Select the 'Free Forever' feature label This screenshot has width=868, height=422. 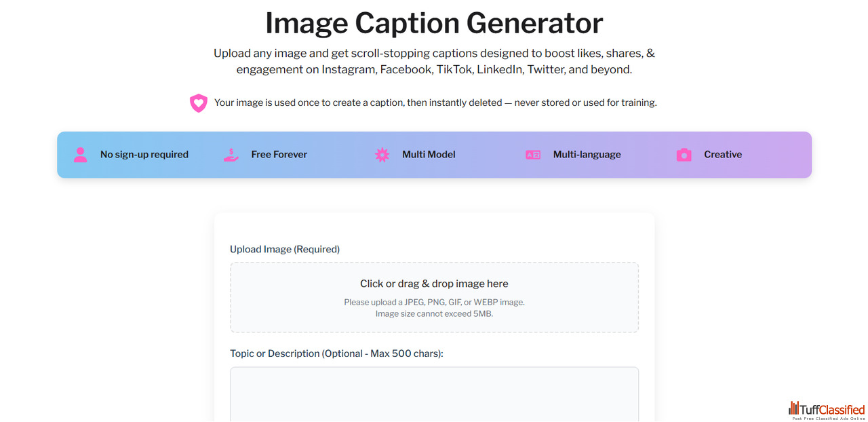pos(279,155)
